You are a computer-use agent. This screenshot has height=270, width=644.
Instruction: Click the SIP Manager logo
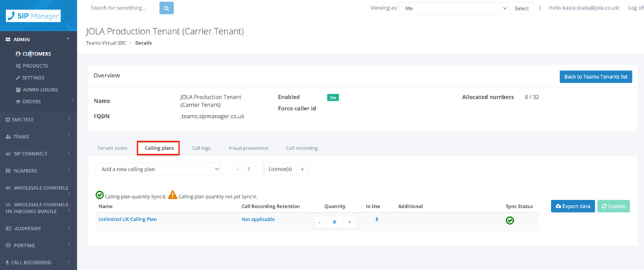pos(34,16)
